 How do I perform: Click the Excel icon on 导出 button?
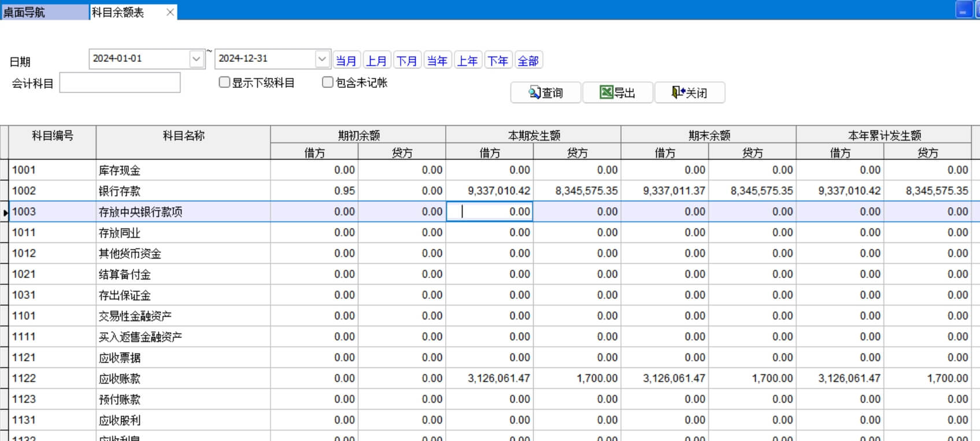coord(606,93)
